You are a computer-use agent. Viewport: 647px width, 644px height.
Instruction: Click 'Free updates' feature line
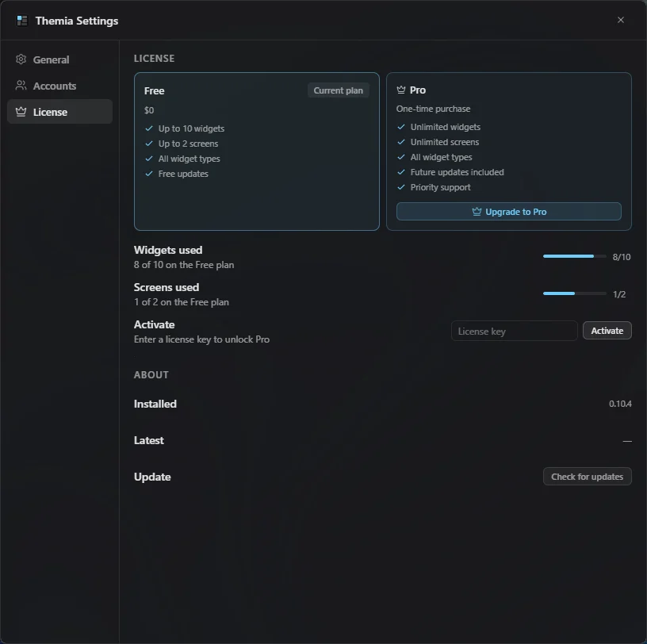pos(183,174)
